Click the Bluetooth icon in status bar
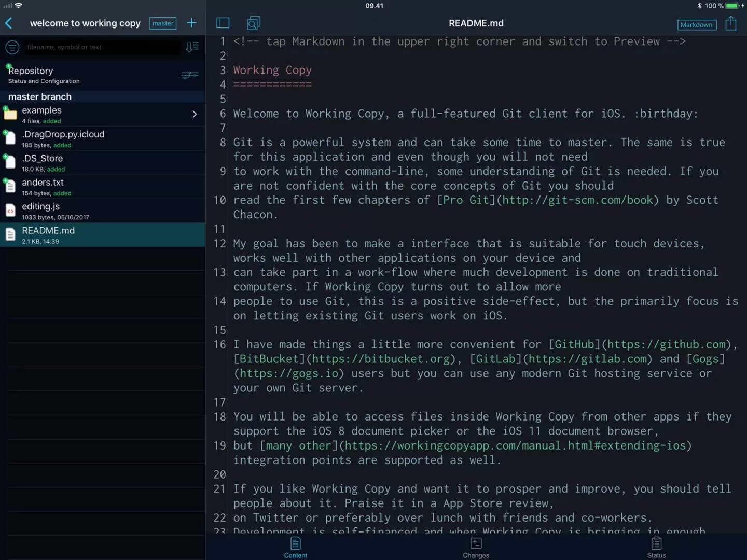This screenshot has width=747, height=560. 699,6
